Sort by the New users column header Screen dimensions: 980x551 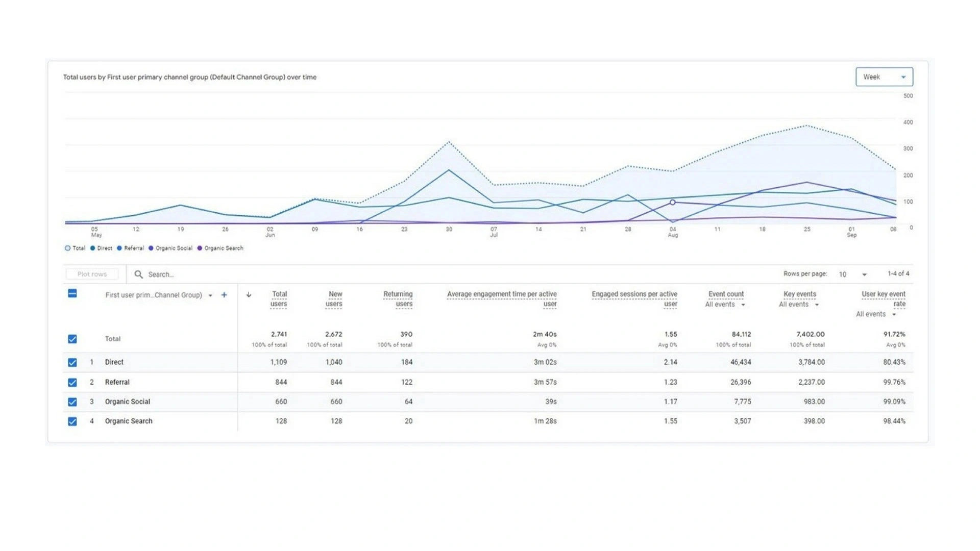(334, 299)
